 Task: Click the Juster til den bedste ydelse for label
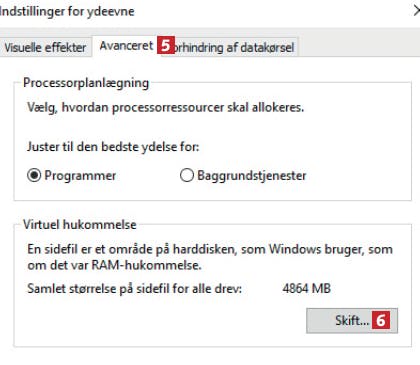click(x=113, y=147)
